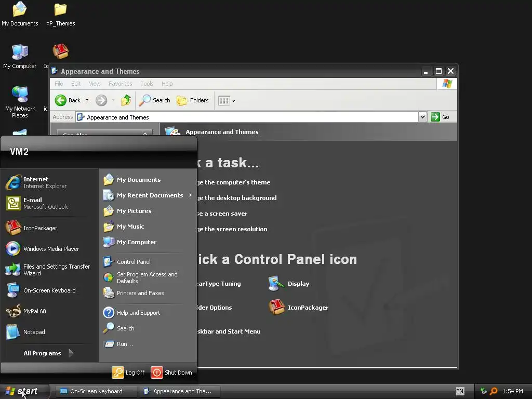Launch Microsoft Outlook E-mail entry
The height and width of the screenshot is (399, 532).
(37, 203)
